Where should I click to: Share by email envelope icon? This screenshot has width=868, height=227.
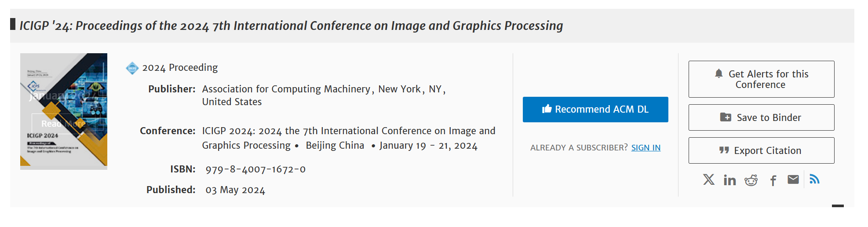tap(793, 179)
